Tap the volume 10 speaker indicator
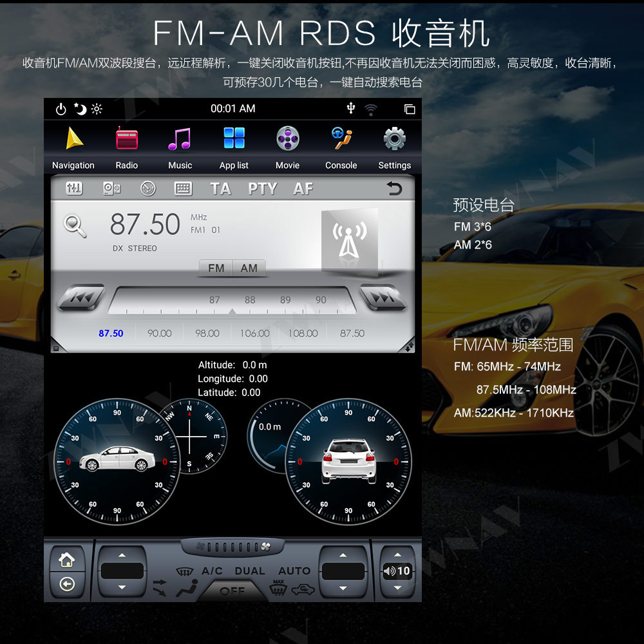This screenshot has width=644, height=644. pyautogui.click(x=396, y=571)
